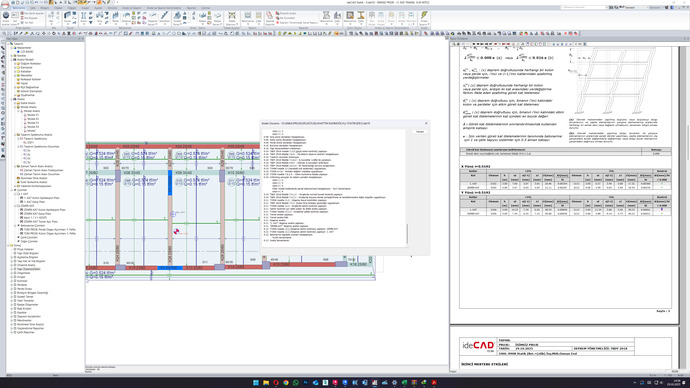The width and height of the screenshot is (690, 388).
Task: Open Google Chrome from the taskbar
Action: point(286,383)
